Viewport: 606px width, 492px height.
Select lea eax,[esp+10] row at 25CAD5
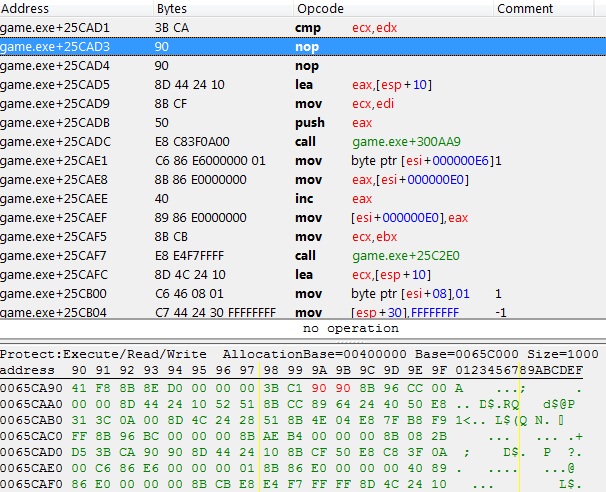click(303, 85)
